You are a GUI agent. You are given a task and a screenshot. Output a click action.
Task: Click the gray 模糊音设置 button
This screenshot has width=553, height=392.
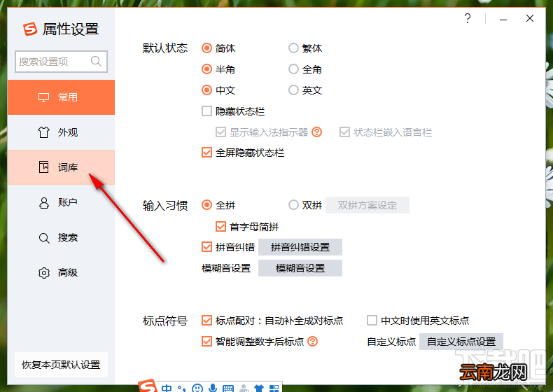pyautogui.click(x=300, y=268)
